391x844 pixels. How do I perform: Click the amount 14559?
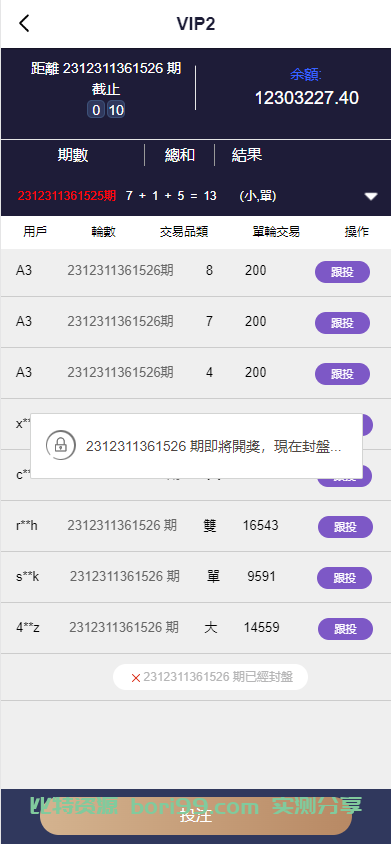click(261, 627)
